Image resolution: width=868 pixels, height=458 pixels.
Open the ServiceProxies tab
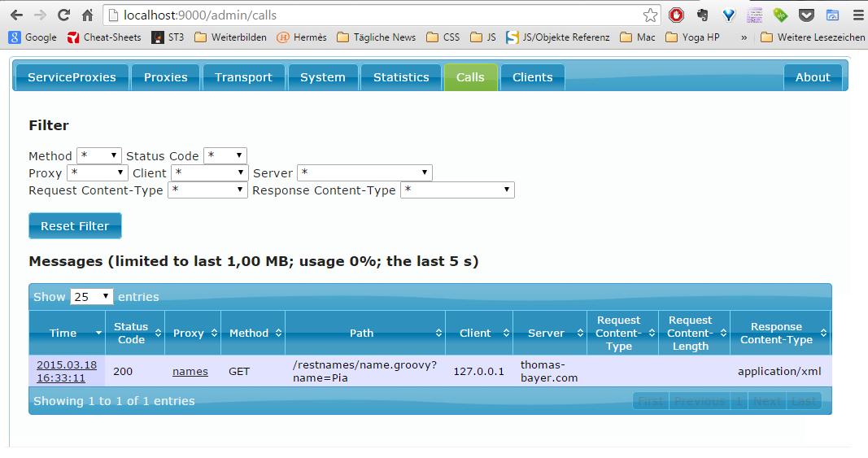click(72, 77)
